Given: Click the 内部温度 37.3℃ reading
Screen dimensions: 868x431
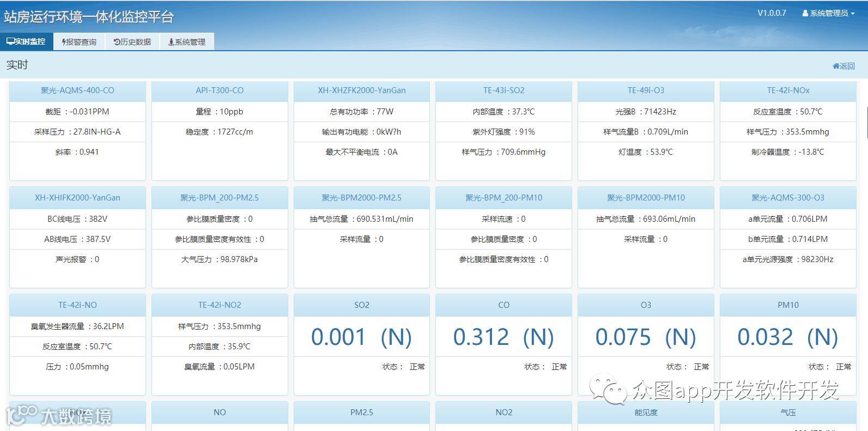Looking at the screenshot, I should click(503, 112).
